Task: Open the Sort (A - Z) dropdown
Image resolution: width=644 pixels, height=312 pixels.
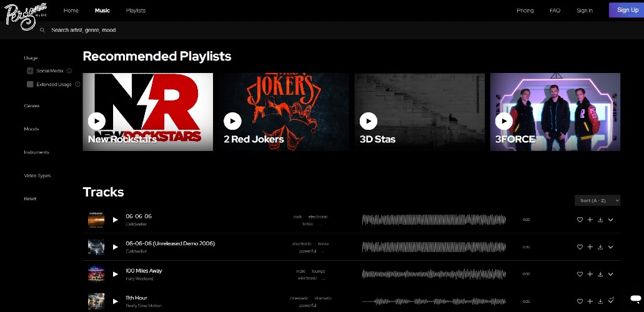Action: (x=597, y=200)
